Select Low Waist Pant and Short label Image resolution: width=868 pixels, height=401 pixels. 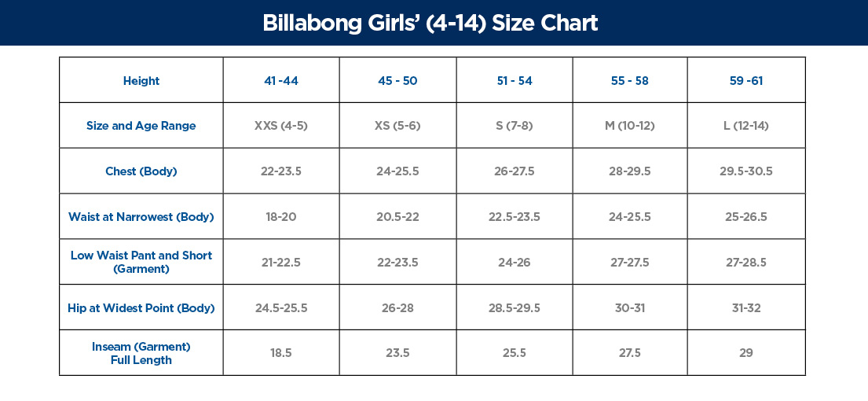(x=141, y=262)
